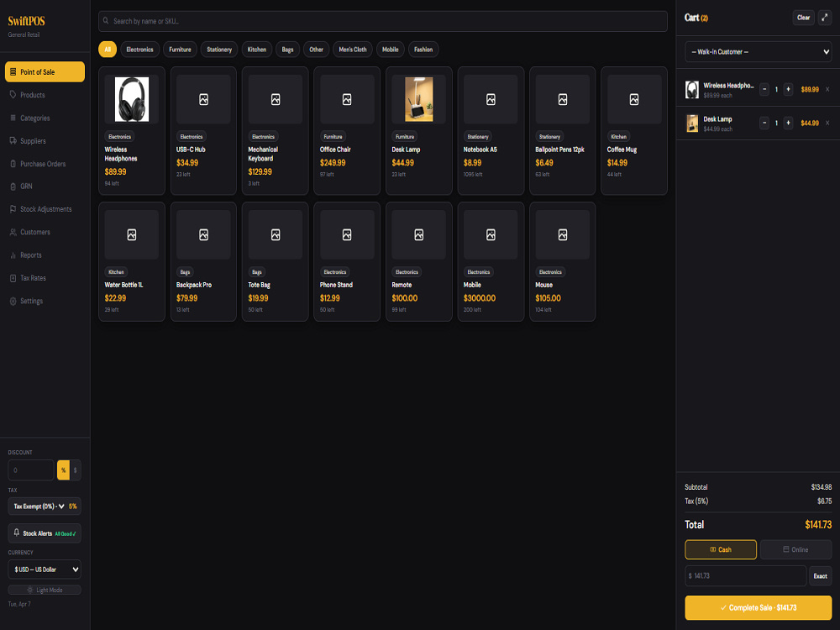Image resolution: width=840 pixels, height=630 pixels.
Task: Switch discount type to percent
Action: click(x=63, y=470)
